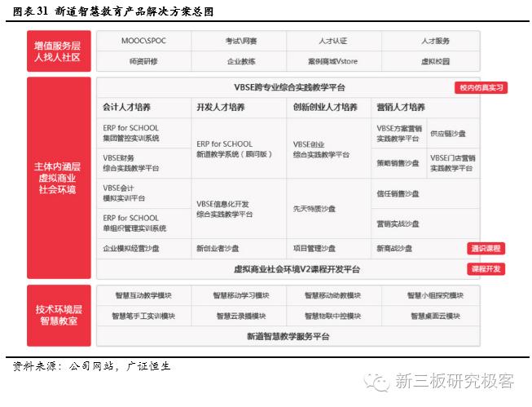This screenshot has width=532, height=407.
Task: Click 新道智慧教学服务平台 bar
Action: (x=288, y=336)
